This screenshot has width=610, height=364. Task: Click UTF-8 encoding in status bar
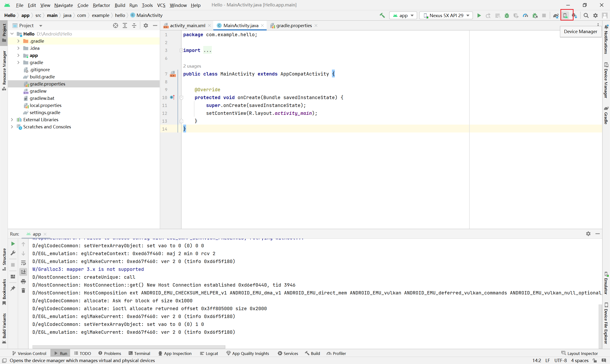coord(561,361)
